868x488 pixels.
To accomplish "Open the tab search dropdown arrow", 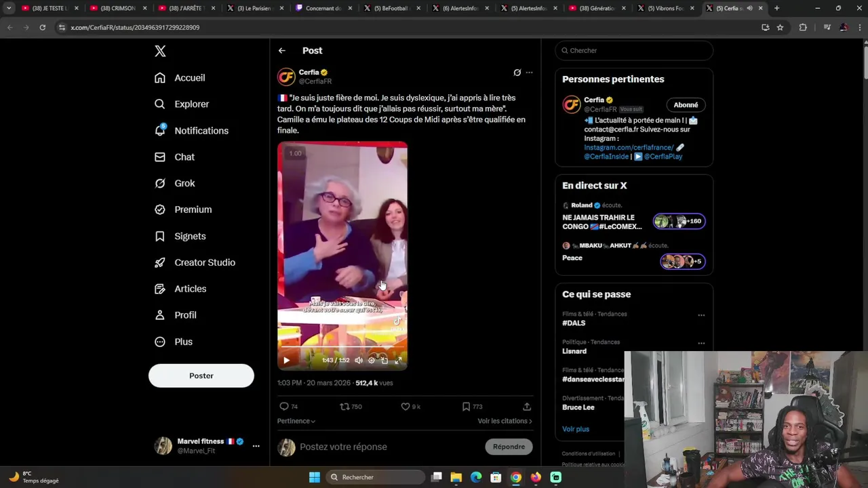I will click(9, 8).
